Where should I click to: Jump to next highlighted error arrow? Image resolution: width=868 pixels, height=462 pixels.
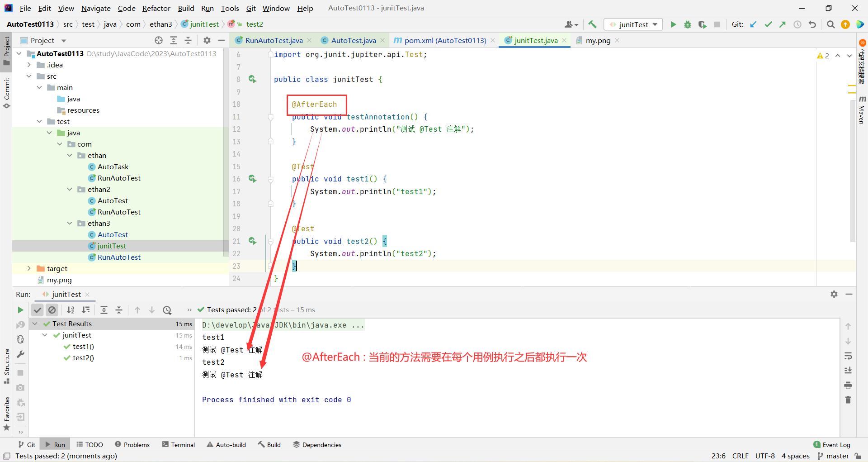pyautogui.click(x=849, y=56)
